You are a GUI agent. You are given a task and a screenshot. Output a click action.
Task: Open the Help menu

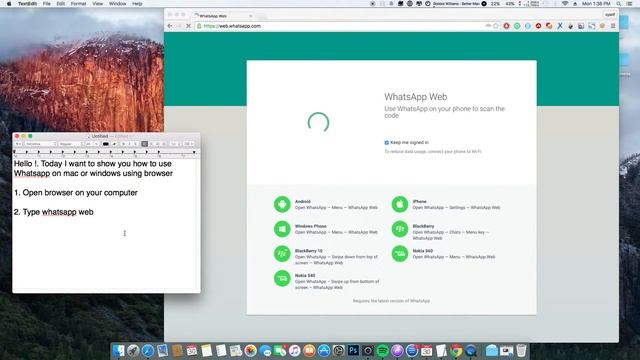[137, 4]
